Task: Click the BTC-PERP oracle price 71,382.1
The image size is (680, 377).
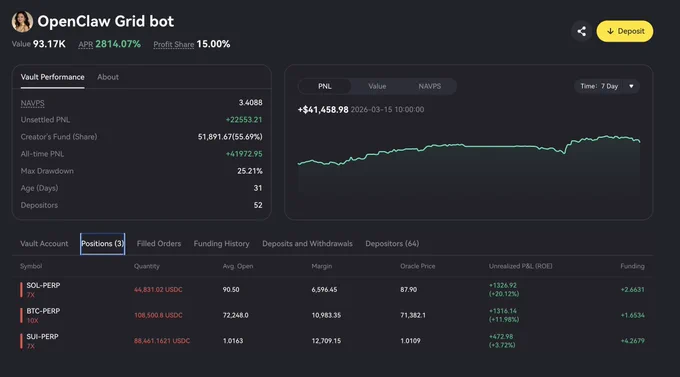Action: pos(413,315)
